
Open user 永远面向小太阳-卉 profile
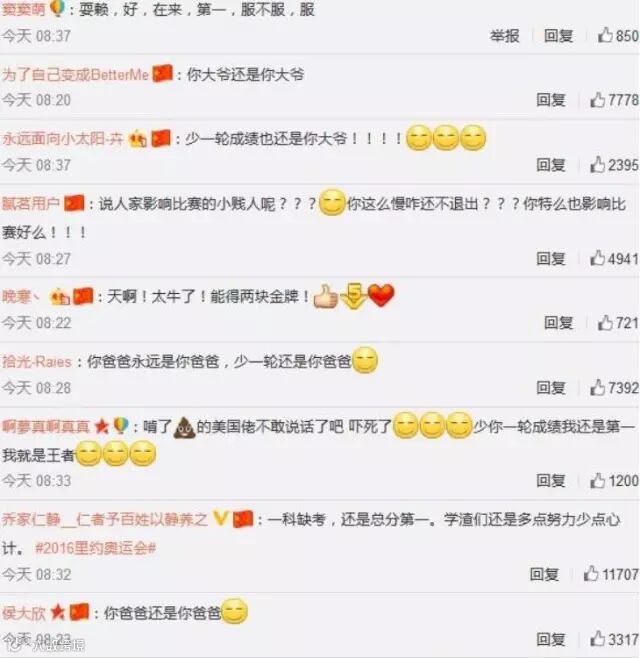pyautogui.click(x=63, y=138)
